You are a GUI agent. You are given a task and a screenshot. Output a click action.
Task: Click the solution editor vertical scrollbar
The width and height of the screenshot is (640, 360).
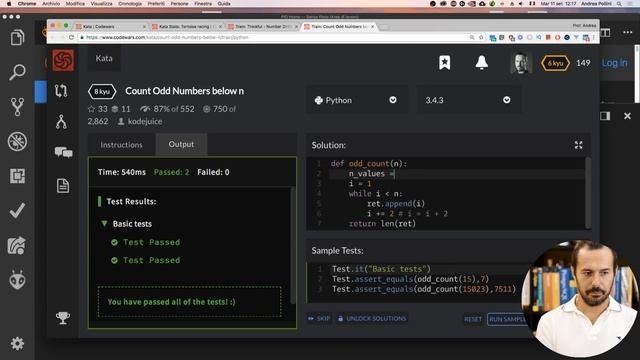[588, 193]
